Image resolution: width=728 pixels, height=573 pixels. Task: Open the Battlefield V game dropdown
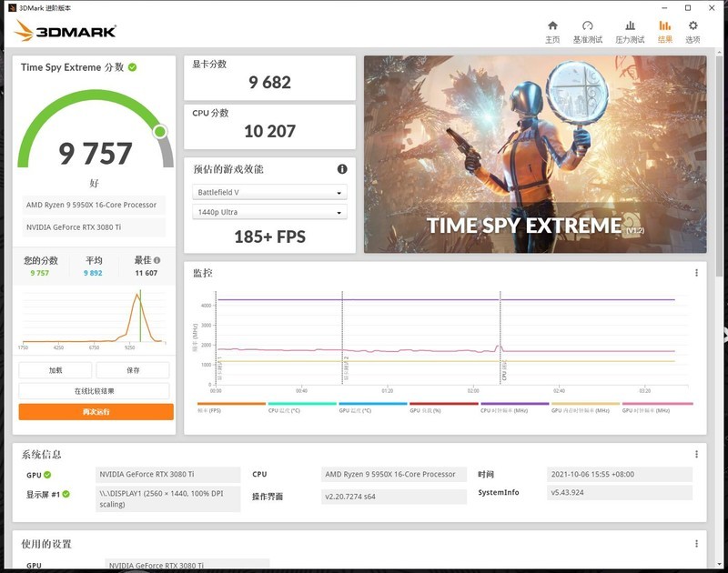(x=268, y=192)
